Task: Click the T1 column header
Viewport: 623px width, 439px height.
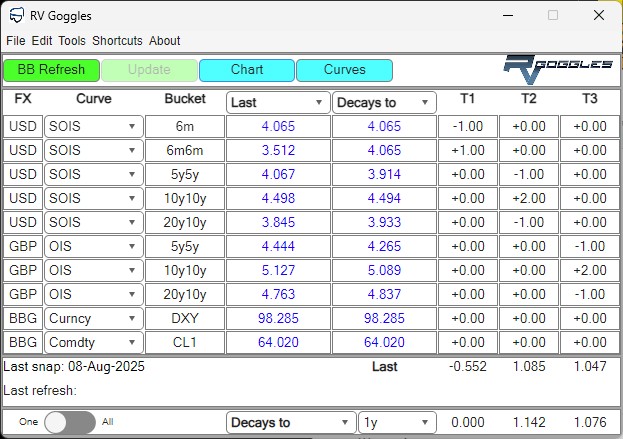Action: click(x=468, y=99)
